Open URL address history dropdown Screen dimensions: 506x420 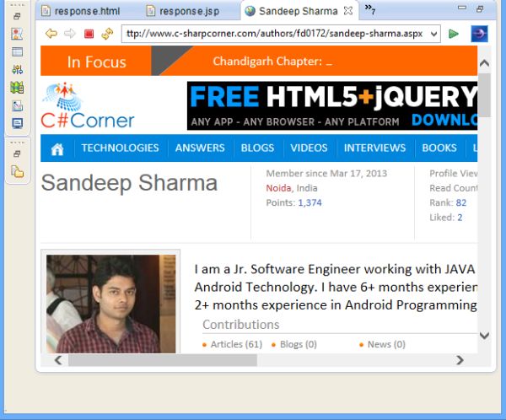tap(434, 34)
